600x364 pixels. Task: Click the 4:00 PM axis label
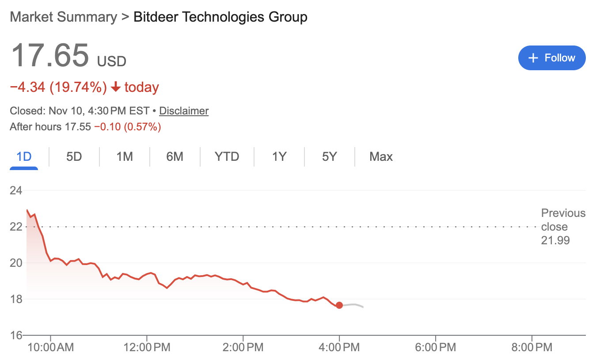pyautogui.click(x=340, y=348)
